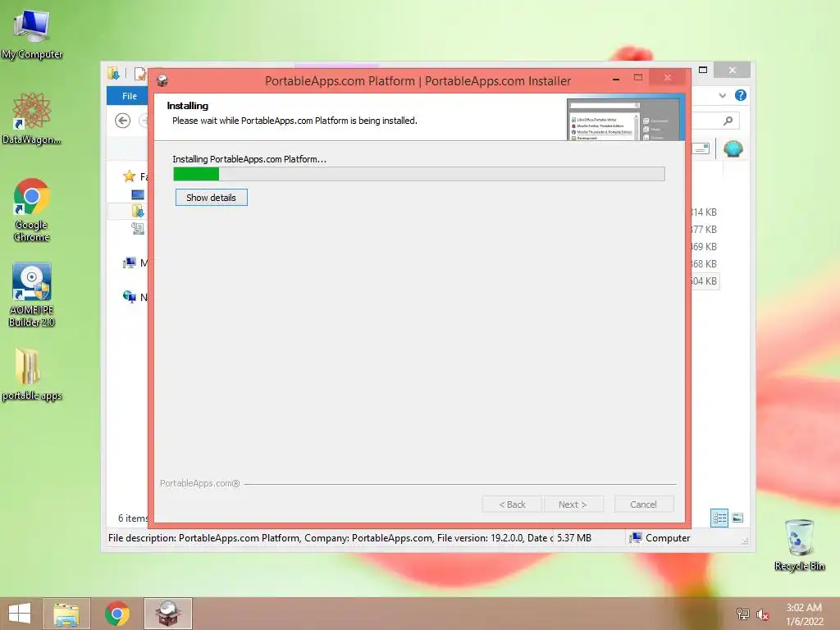
Task: Click the Back button in installer
Action: coord(512,504)
